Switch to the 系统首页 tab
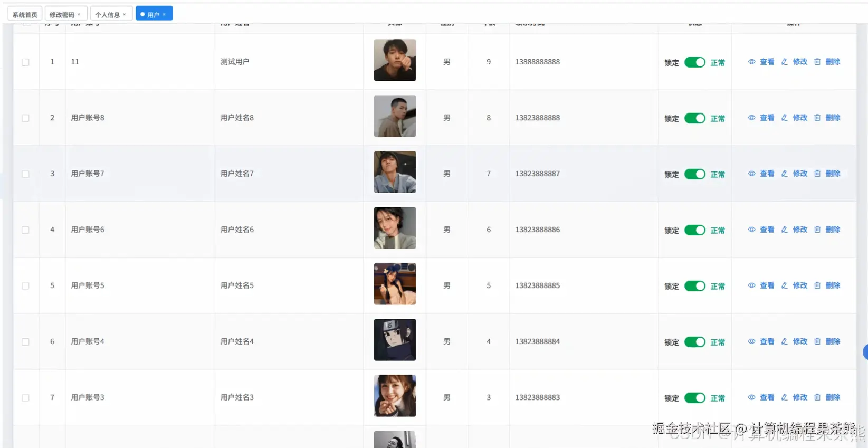868x448 pixels. click(25, 14)
